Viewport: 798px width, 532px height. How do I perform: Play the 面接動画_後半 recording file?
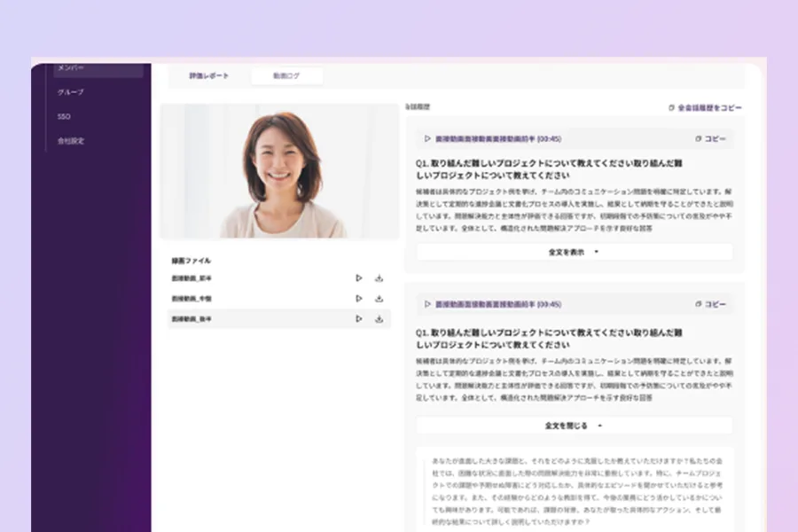(x=359, y=318)
